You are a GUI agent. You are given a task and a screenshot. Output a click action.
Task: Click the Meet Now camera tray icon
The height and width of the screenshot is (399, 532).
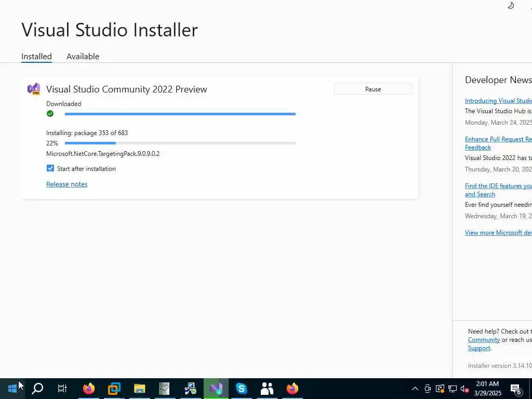[x=428, y=389]
